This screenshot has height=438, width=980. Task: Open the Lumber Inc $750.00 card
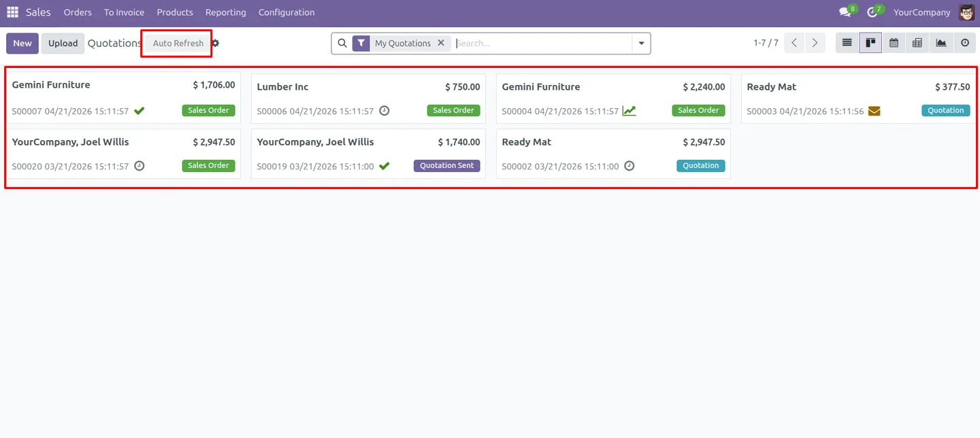pyautogui.click(x=368, y=99)
